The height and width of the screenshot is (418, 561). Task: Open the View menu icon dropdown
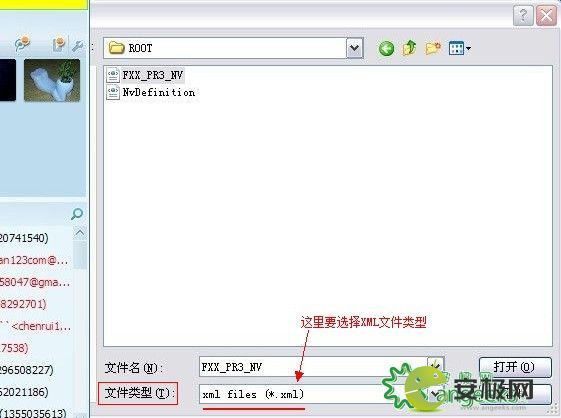tap(460, 48)
